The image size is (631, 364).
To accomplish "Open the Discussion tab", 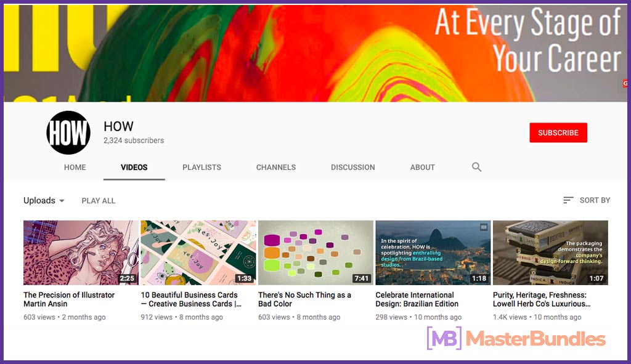I will coord(353,168).
